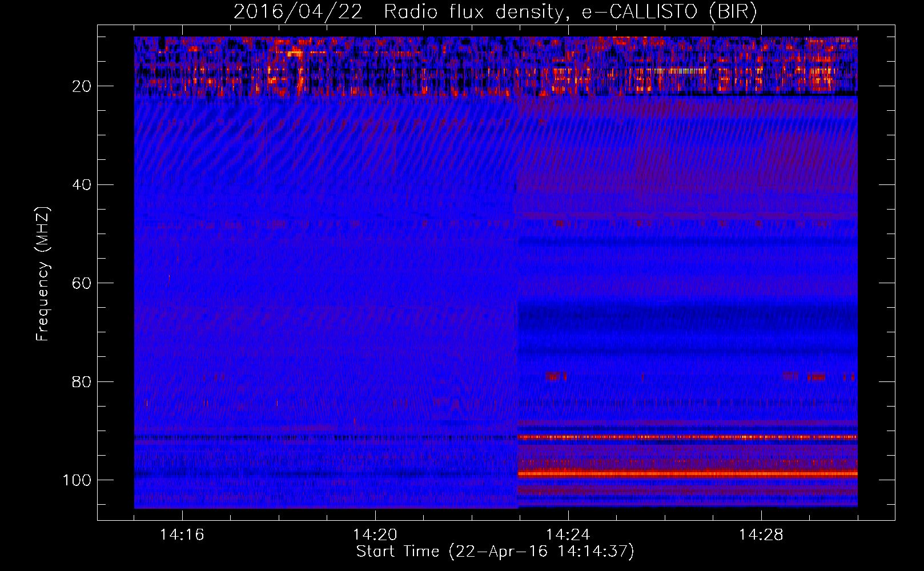Click the '14:24' time tick label
The height and width of the screenshot is (571, 924).
pyautogui.click(x=568, y=535)
